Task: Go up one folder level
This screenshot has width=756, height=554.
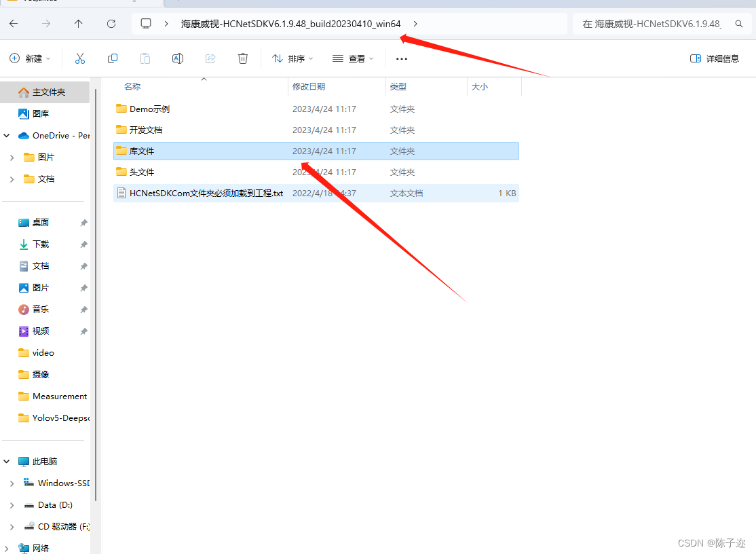Action: [x=79, y=24]
